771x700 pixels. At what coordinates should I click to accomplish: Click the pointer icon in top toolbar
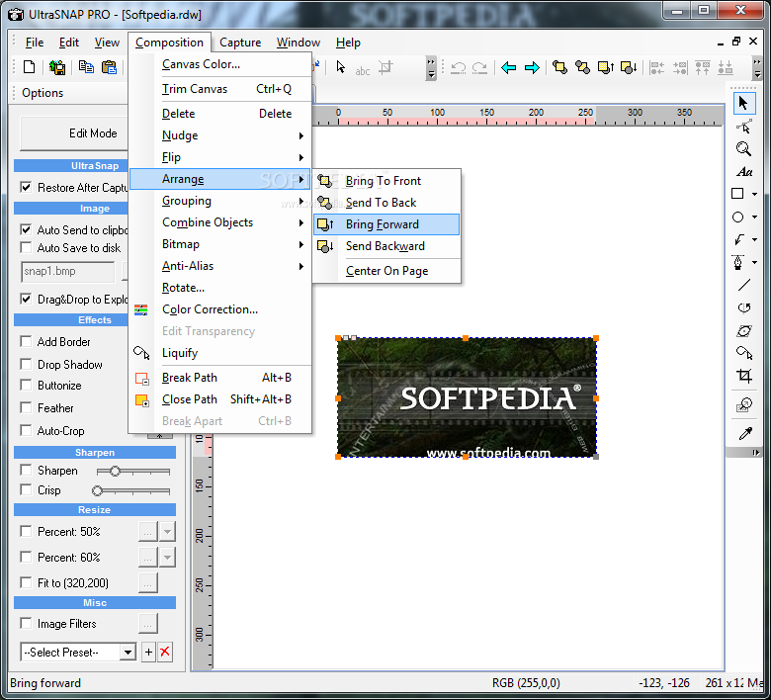point(340,67)
